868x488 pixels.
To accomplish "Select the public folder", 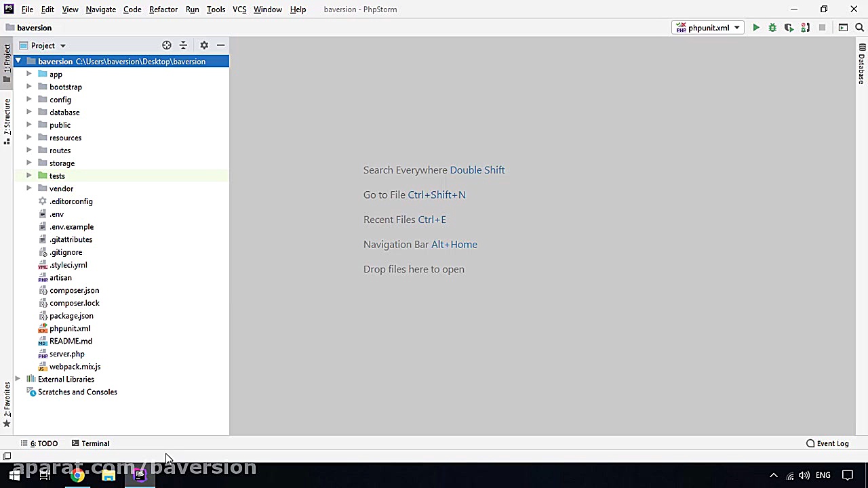I will coord(60,125).
